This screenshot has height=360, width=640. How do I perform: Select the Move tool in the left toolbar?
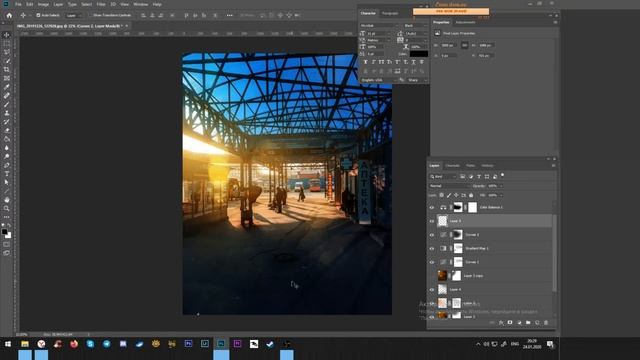coord(7,35)
